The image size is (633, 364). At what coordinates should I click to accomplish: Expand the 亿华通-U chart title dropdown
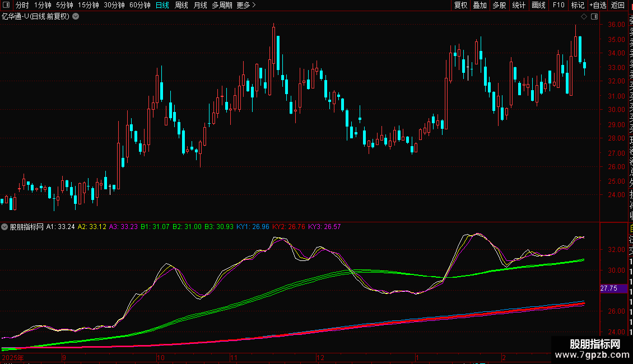click(x=76, y=16)
